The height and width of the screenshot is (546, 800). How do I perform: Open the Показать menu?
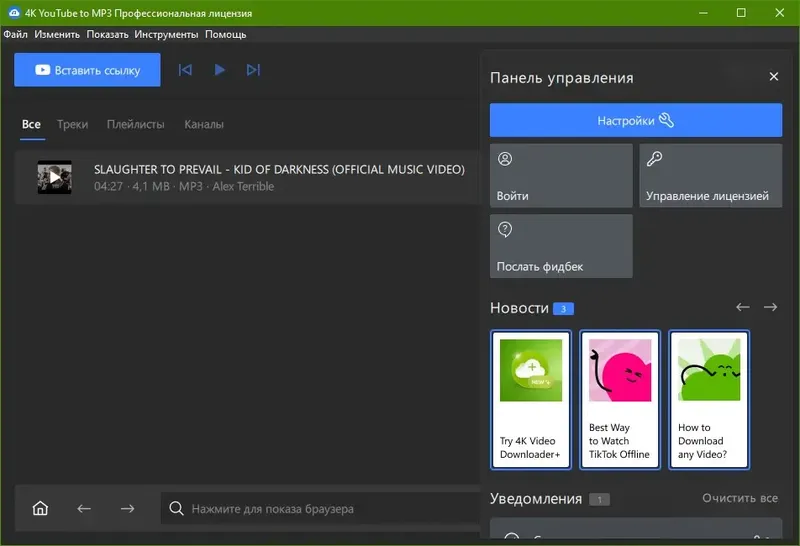click(x=107, y=34)
